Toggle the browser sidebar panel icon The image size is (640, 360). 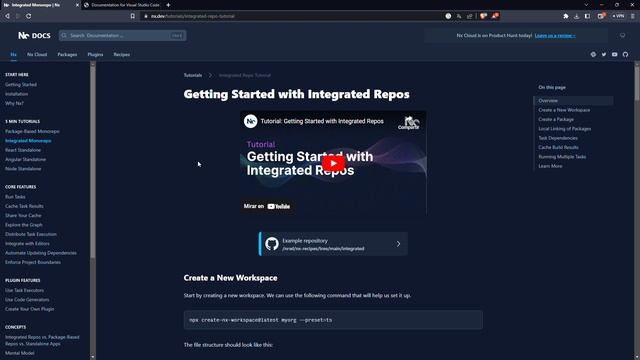coord(587,16)
